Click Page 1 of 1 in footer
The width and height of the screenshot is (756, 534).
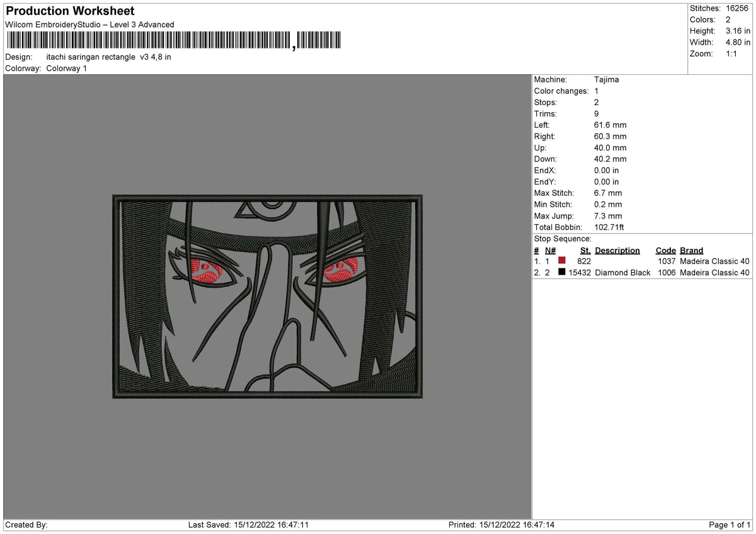[x=728, y=524]
